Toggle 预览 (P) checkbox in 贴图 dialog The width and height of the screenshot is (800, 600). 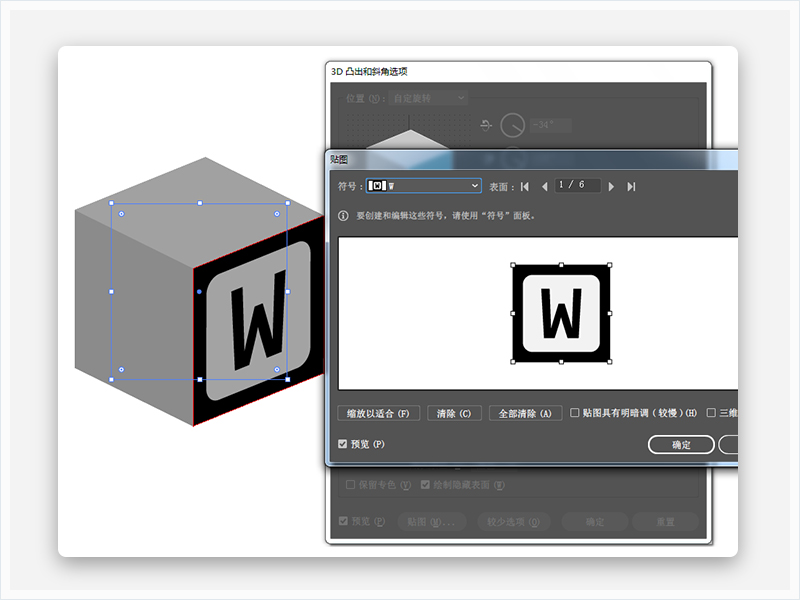343,444
